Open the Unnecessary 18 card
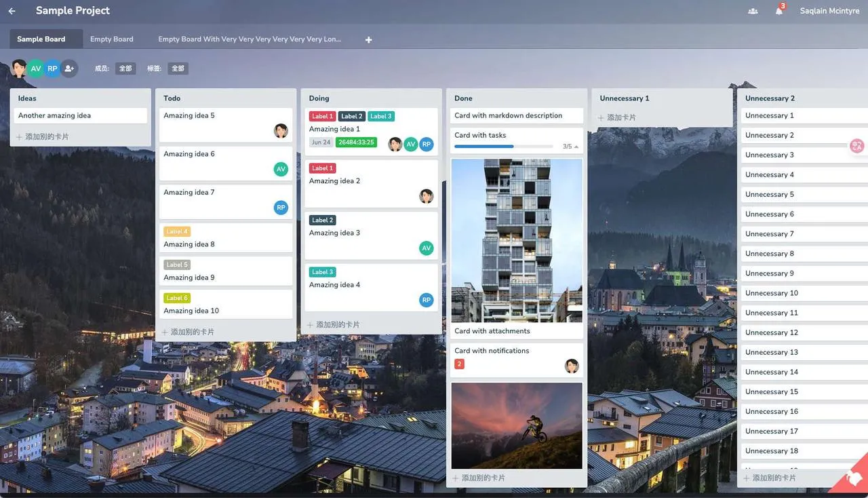 804,451
